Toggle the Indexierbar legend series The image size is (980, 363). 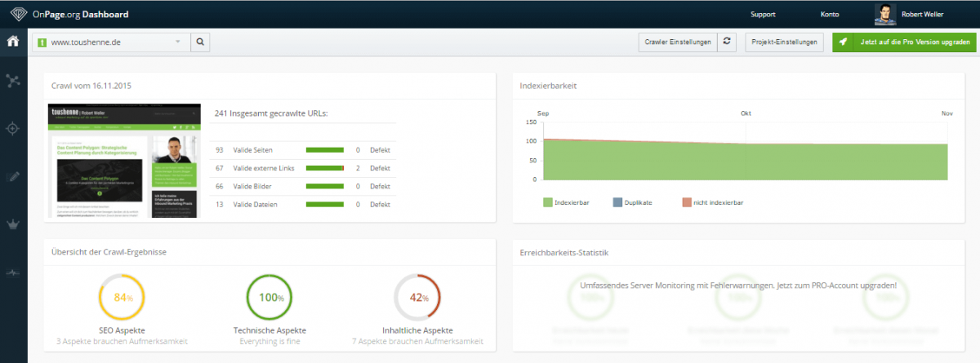pyautogui.click(x=565, y=201)
